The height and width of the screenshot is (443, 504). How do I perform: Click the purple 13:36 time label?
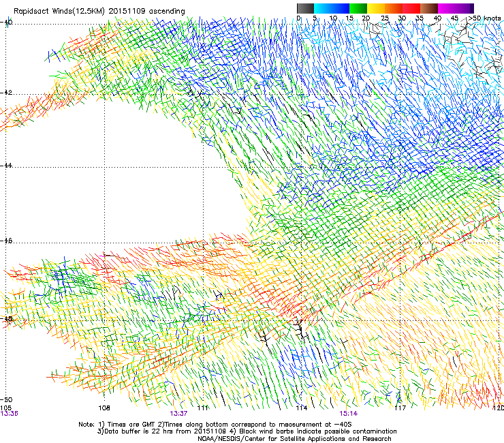click(9, 414)
